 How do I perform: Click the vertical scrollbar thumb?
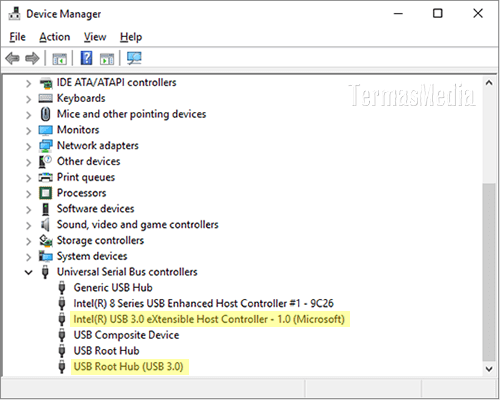489,272
